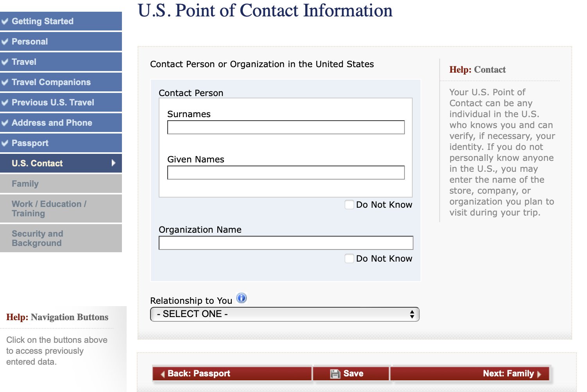Image resolution: width=587 pixels, height=392 pixels.
Task: Click the Organization Name text field
Action: click(x=286, y=243)
